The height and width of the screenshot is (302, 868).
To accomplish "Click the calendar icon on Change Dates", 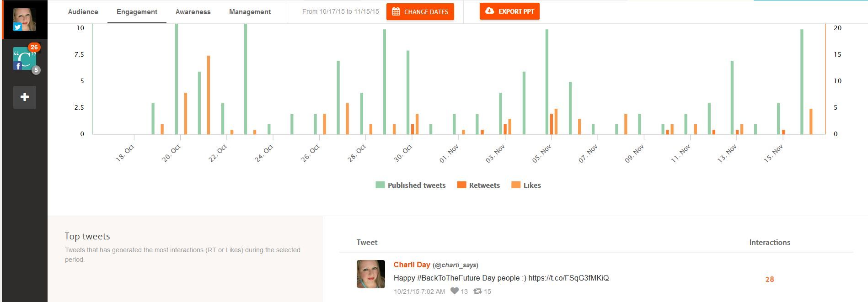I will pyautogui.click(x=396, y=12).
